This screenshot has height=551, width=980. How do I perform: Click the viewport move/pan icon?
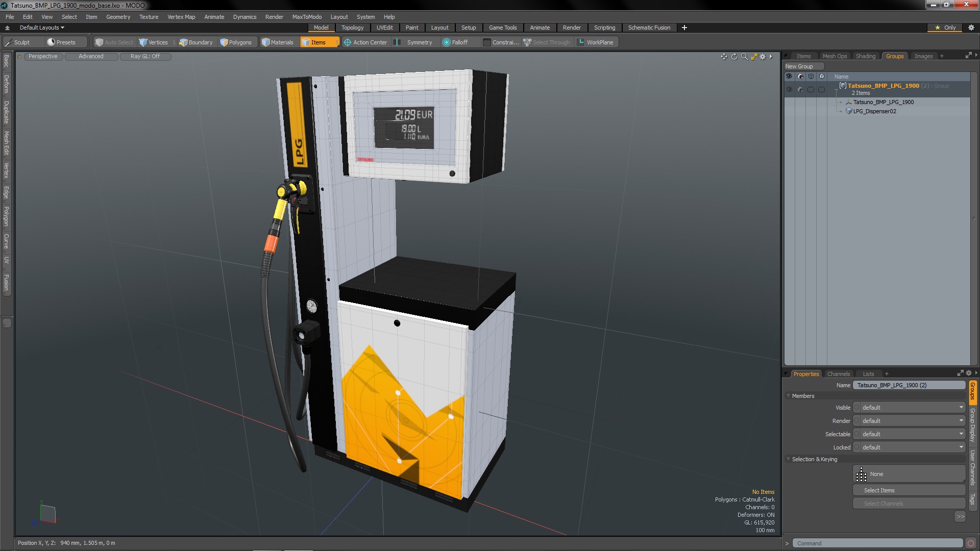724,57
